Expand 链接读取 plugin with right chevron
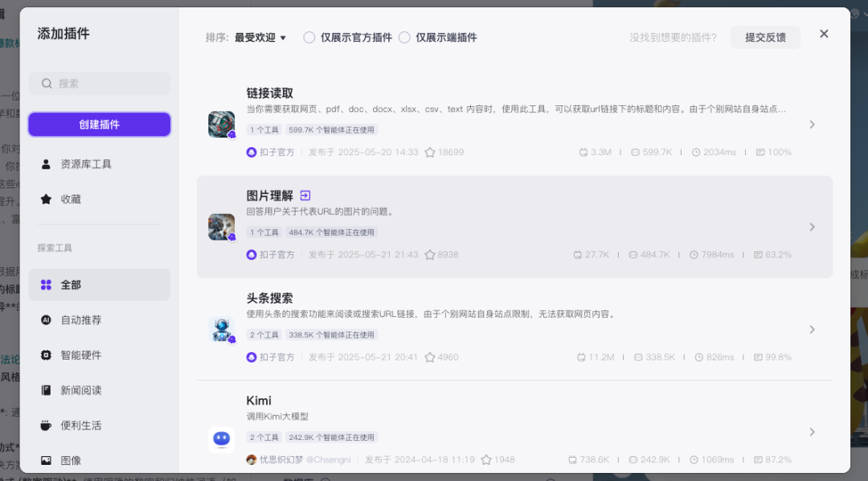868x481 pixels. (812, 125)
